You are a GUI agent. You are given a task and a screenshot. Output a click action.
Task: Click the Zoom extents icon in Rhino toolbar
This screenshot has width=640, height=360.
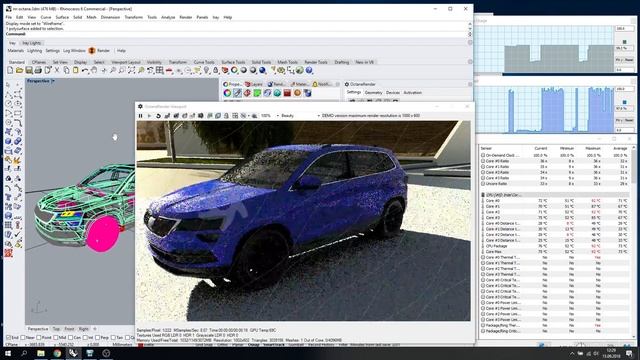[131, 71]
